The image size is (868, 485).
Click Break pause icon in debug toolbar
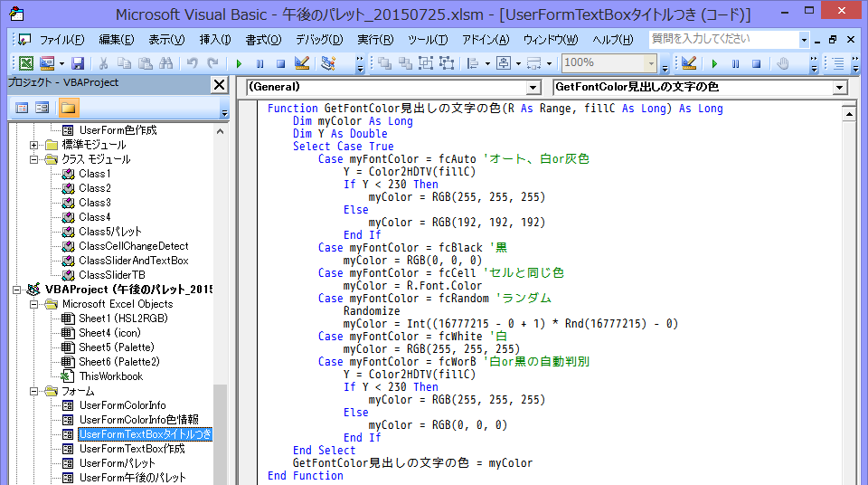pos(736,63)
